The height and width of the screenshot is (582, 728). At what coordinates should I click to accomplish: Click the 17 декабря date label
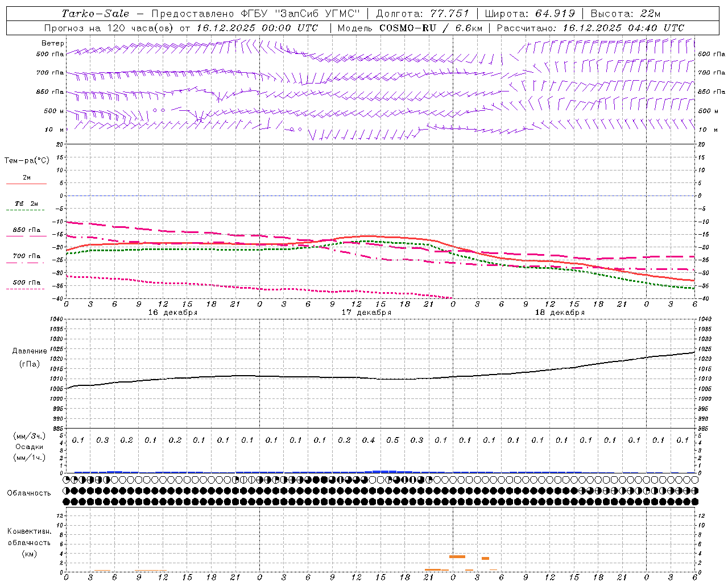(366, 313)
